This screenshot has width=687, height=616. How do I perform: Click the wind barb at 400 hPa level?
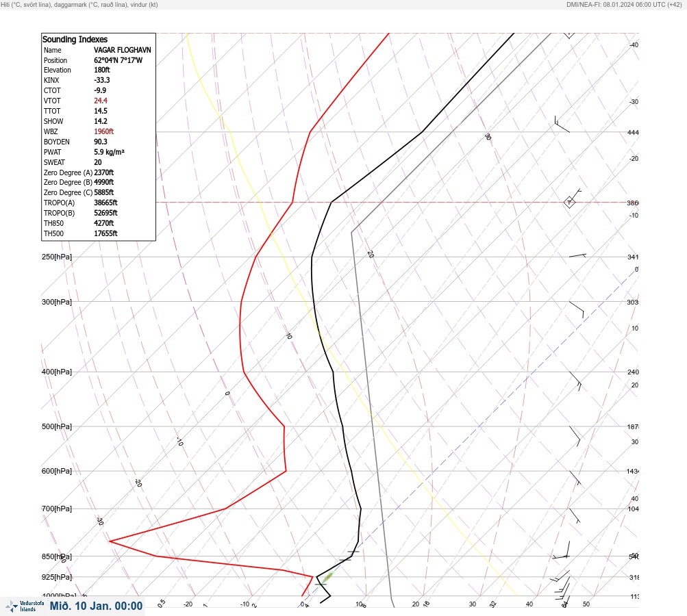point(575,381)
